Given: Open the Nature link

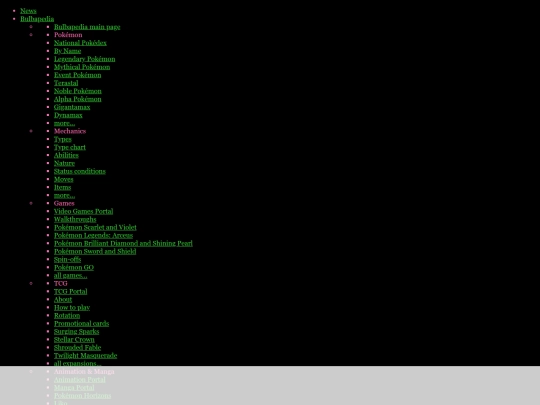Looking at the screenshot, I should pyautogui.click(x=64, y=163).
